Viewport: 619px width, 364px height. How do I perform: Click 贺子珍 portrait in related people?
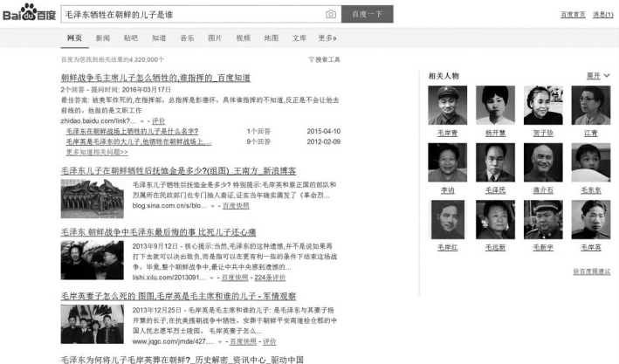coord(543,106)
